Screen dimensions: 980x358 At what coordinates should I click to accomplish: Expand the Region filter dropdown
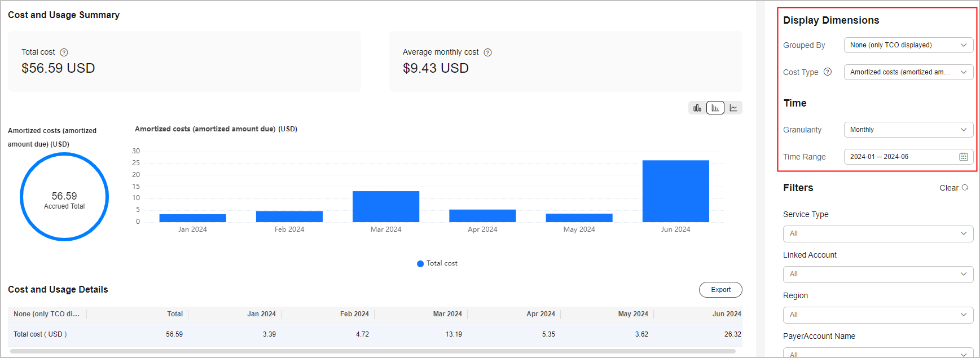click(878, 315)
